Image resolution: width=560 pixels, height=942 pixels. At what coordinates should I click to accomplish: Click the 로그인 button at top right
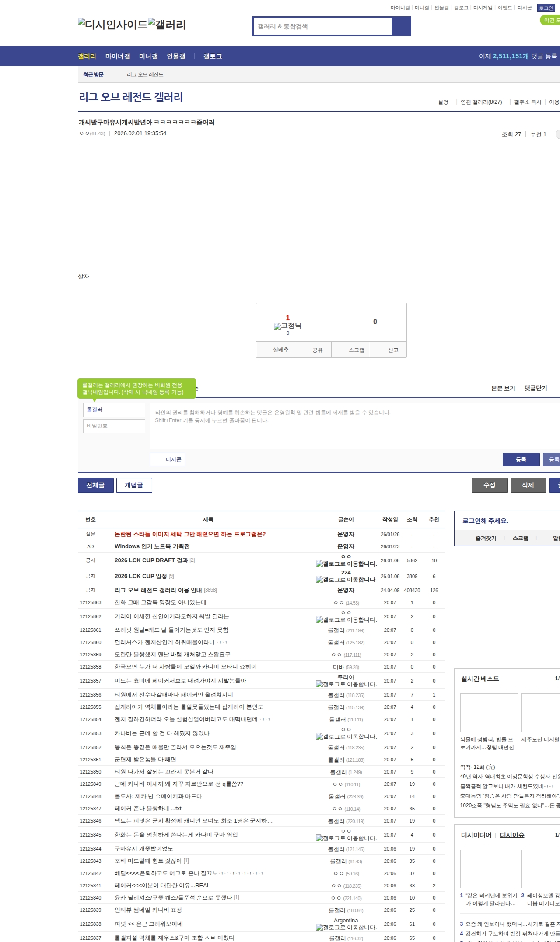click(546, 8)
